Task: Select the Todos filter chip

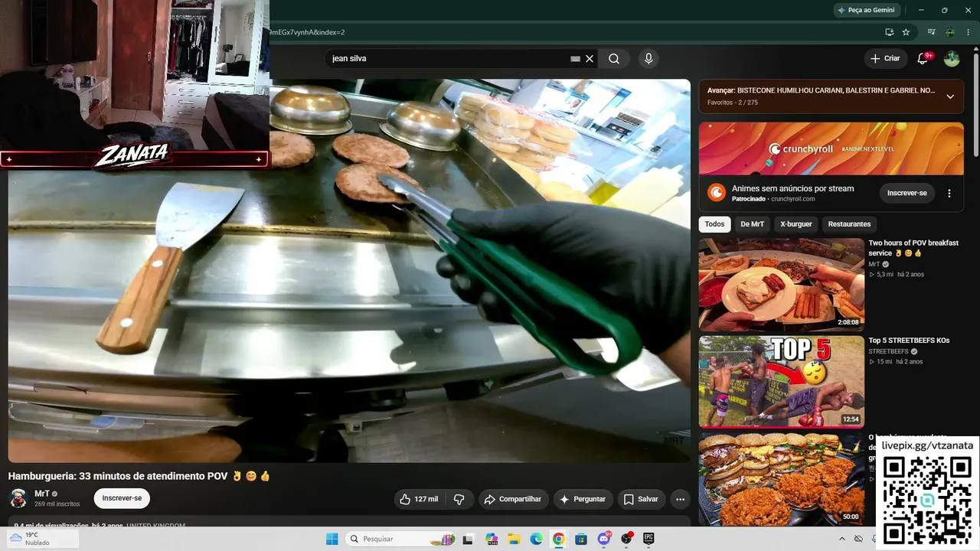Action: click(714, 224)
